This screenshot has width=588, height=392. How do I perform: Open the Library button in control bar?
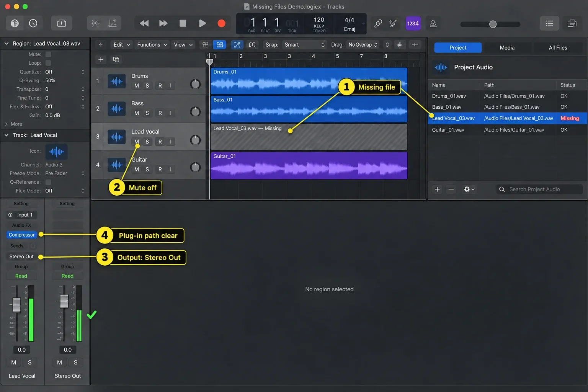click(x=15, y=23)
